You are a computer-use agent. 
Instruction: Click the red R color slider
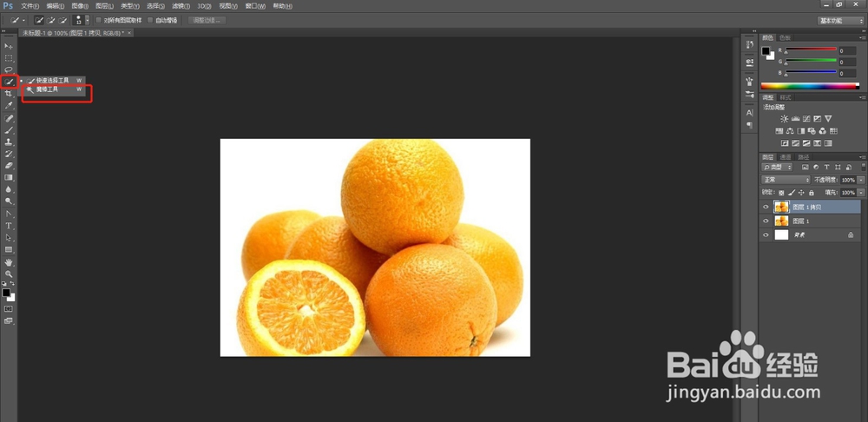(x=811, y=49)
